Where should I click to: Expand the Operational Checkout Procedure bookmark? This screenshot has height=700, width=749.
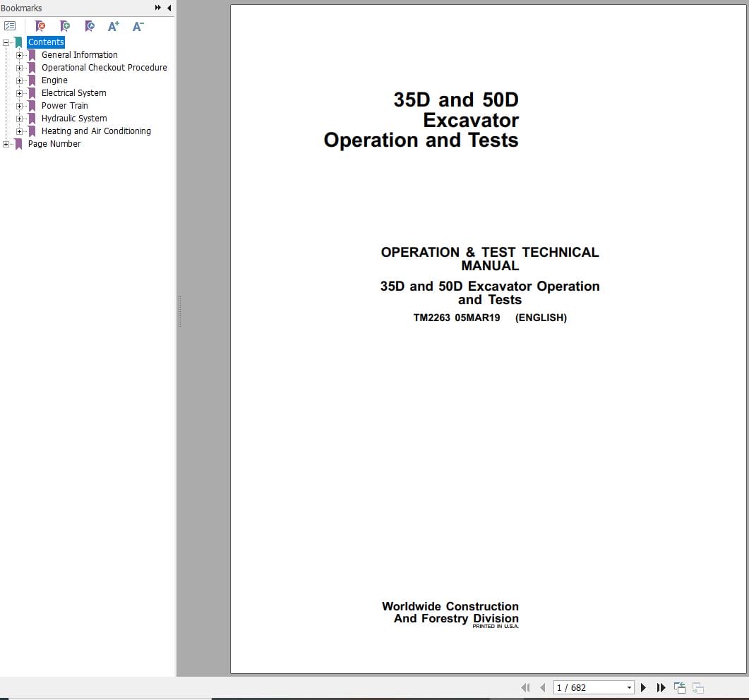tap(19, 68)
